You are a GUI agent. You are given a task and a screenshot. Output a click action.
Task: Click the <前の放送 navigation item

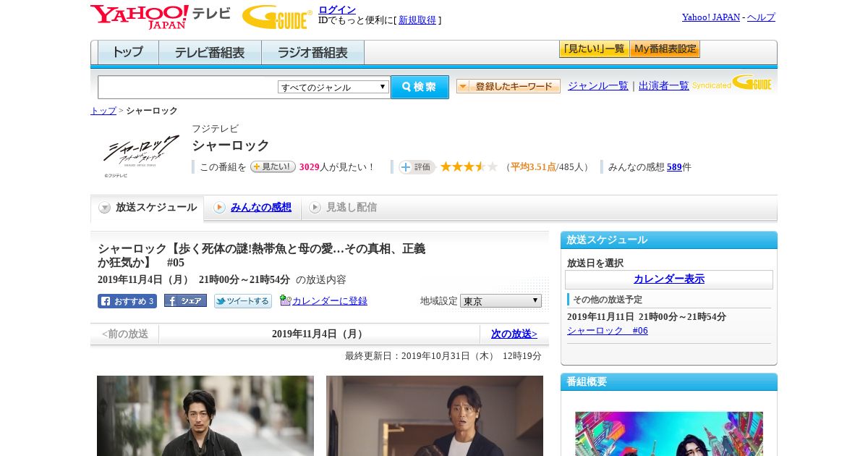(125, 334)
